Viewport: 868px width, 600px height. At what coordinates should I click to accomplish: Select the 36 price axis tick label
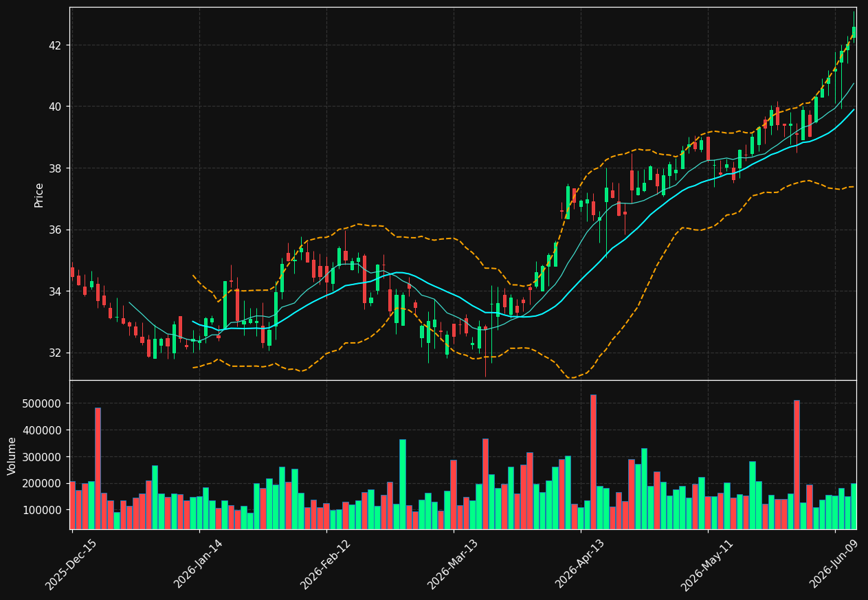(54, 230)
